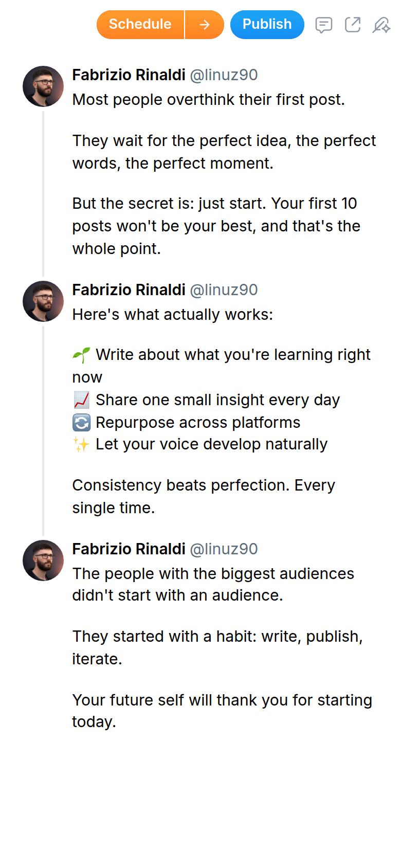Click the seedling emoji in the list
Image resolution: width=401 pixels, height=868 pixels.
click(x=81, y=355)
